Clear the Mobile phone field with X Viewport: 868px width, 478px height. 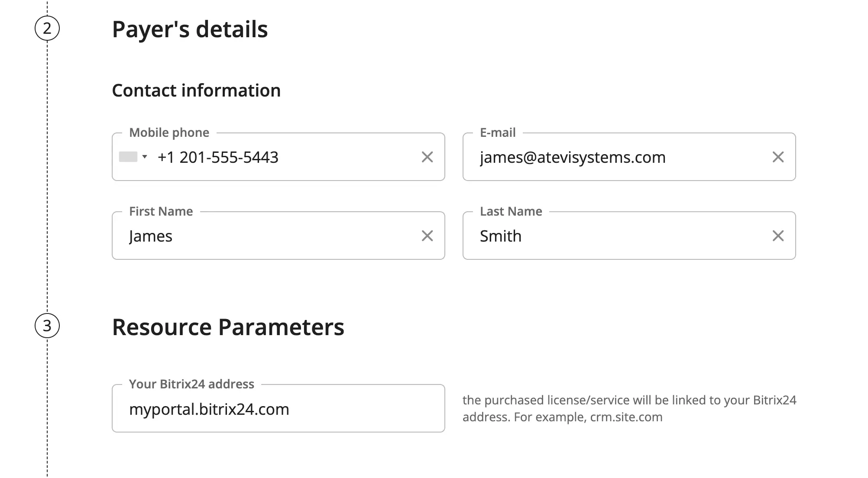[427, 157]
